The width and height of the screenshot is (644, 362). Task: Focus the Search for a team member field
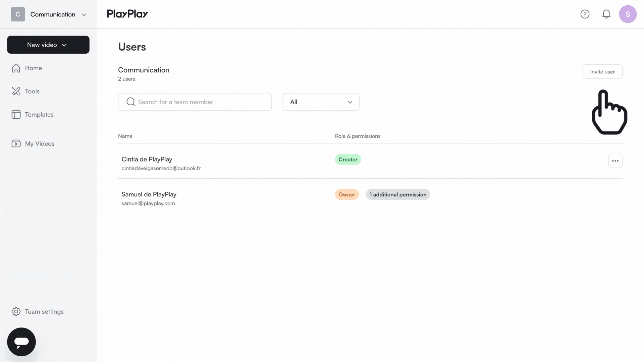(x=195, y=102)
